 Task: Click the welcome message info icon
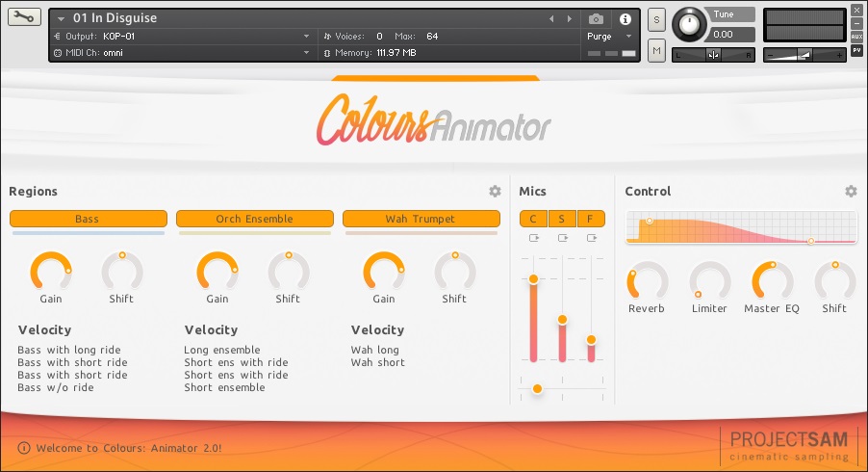[x=24, y=448]
